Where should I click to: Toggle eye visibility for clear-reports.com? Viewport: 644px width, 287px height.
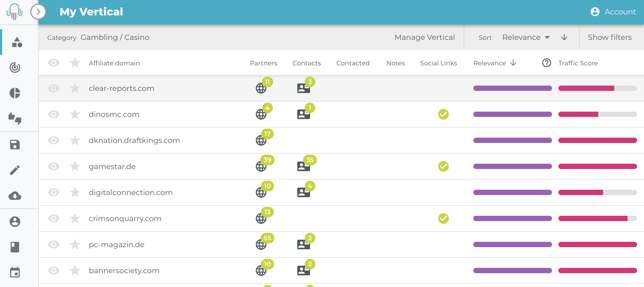pos(54,88)
